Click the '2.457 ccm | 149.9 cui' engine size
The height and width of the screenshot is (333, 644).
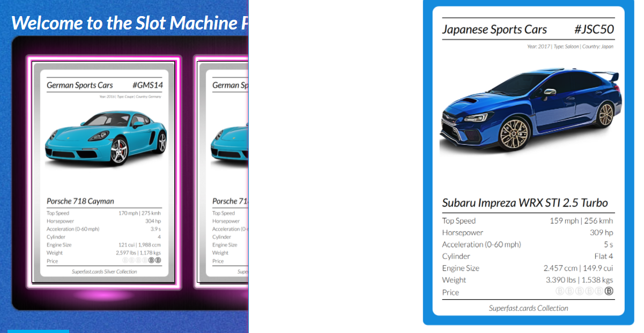579,268
